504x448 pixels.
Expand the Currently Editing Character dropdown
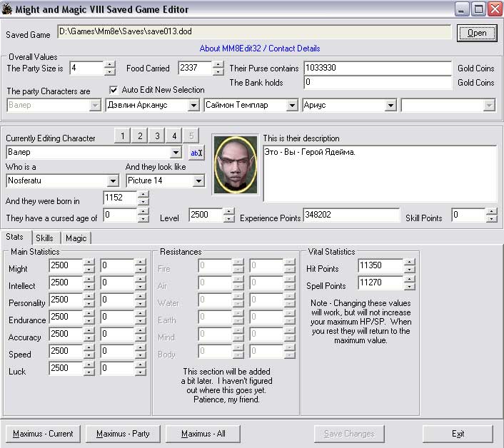tap(176, 152)
